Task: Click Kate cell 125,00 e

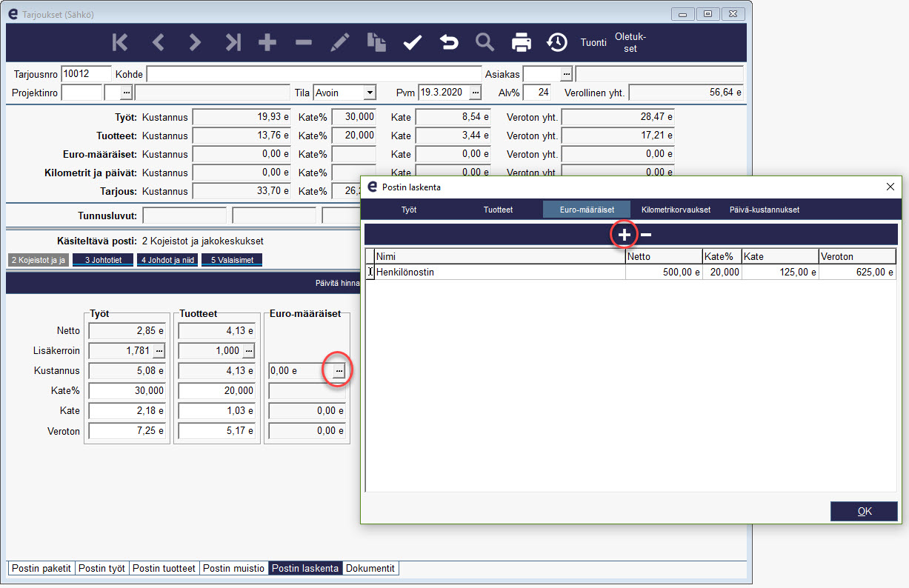Action: [x=780, y=272]
